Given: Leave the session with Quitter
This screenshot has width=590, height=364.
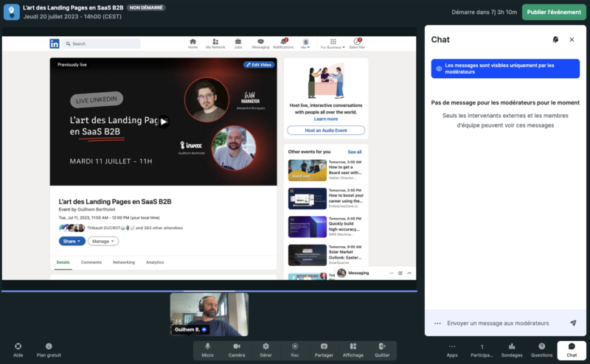Looking at the screenshot, I should (382, 350).
